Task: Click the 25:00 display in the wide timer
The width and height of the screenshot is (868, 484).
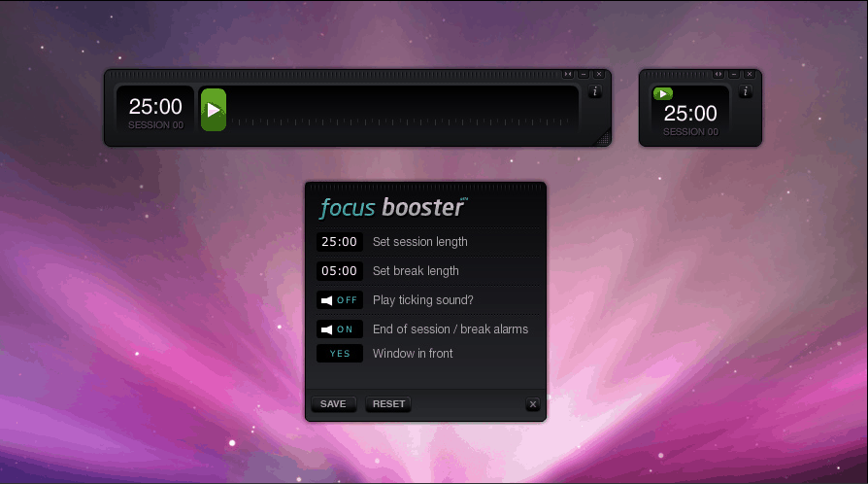Action: (155, 107)
